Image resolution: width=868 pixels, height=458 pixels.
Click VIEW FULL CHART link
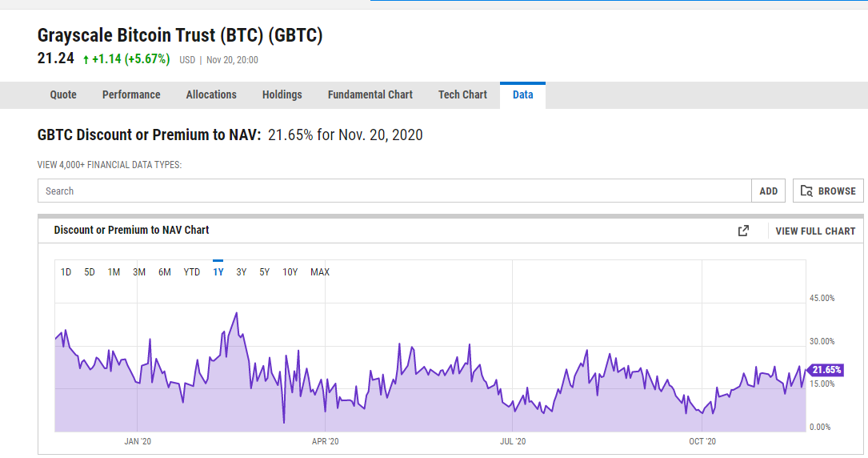[x=815, y=231]
